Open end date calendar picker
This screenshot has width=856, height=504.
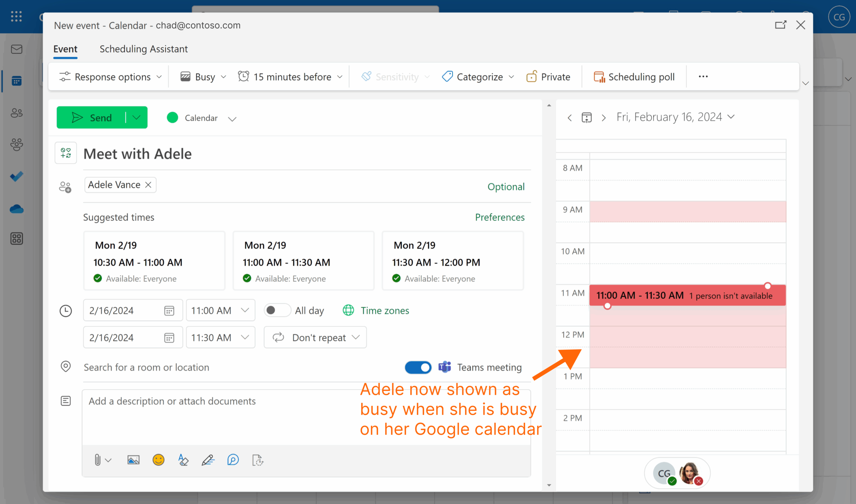click(169, 338)
